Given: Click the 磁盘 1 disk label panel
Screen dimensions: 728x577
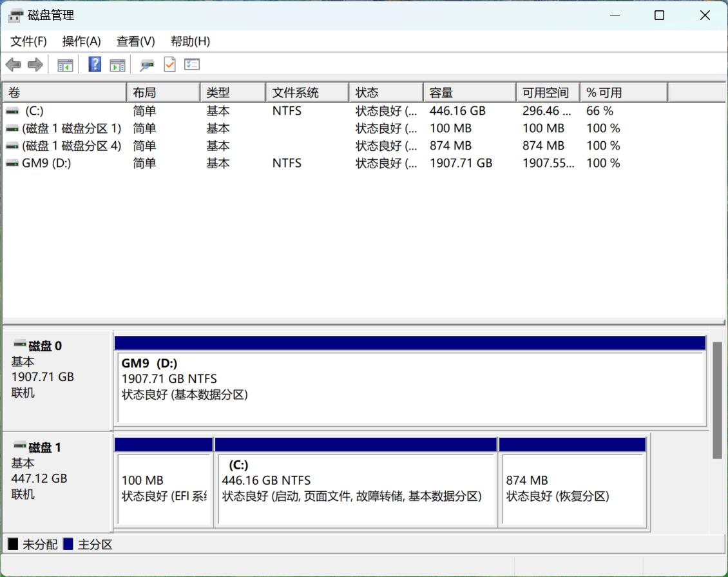Looking at the screenshot, I should (x=57, y=478).
